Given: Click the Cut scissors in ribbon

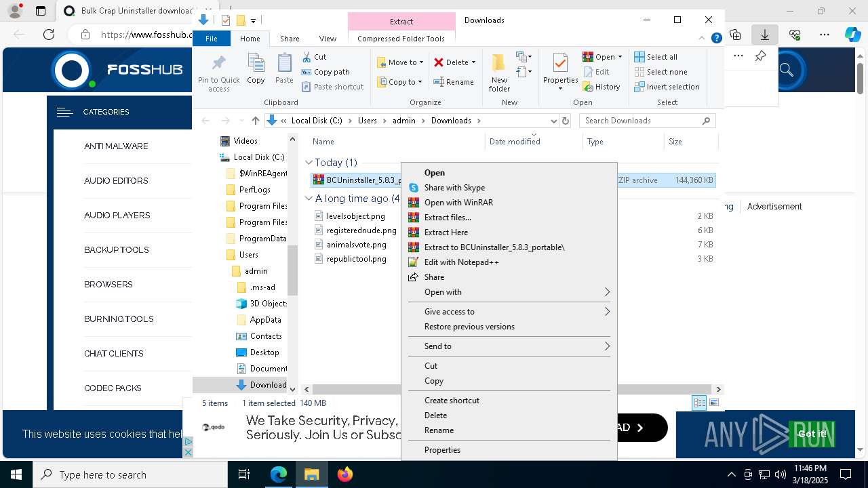Looking at the screenshot, I should (x=307, y=57).
